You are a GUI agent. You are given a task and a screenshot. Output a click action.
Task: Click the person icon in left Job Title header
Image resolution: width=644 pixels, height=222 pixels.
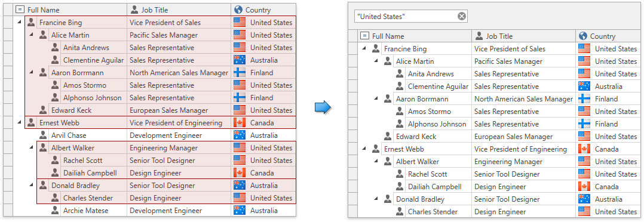tap(135, 10)
